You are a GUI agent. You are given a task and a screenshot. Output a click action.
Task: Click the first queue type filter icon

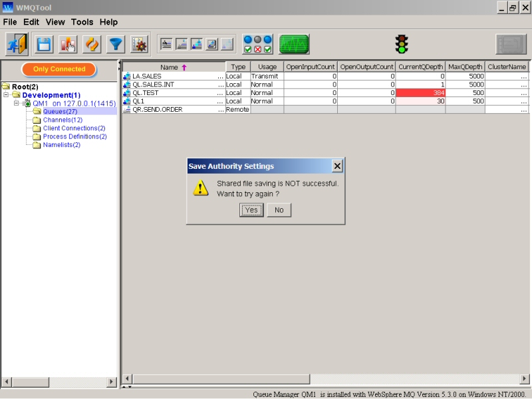click(166, 44)
